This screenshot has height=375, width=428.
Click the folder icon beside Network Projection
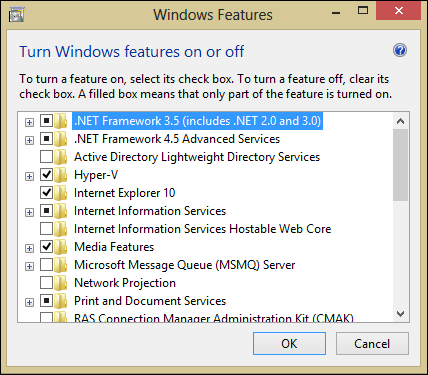[x=61, y=283]
